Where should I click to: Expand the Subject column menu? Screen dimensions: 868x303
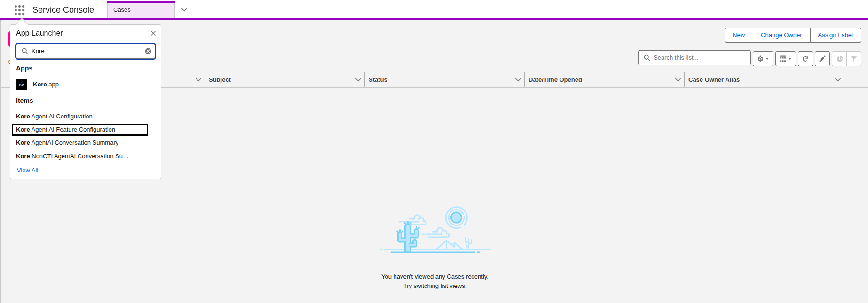358,80
